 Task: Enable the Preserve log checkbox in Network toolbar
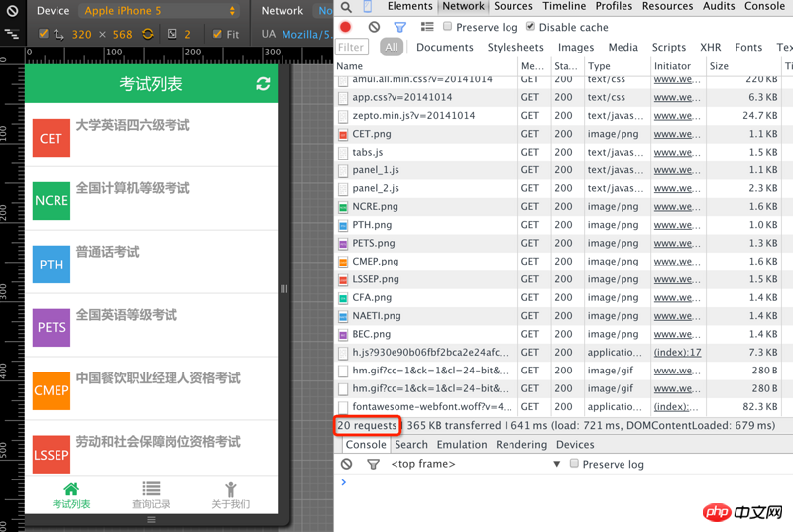point(448,27)
